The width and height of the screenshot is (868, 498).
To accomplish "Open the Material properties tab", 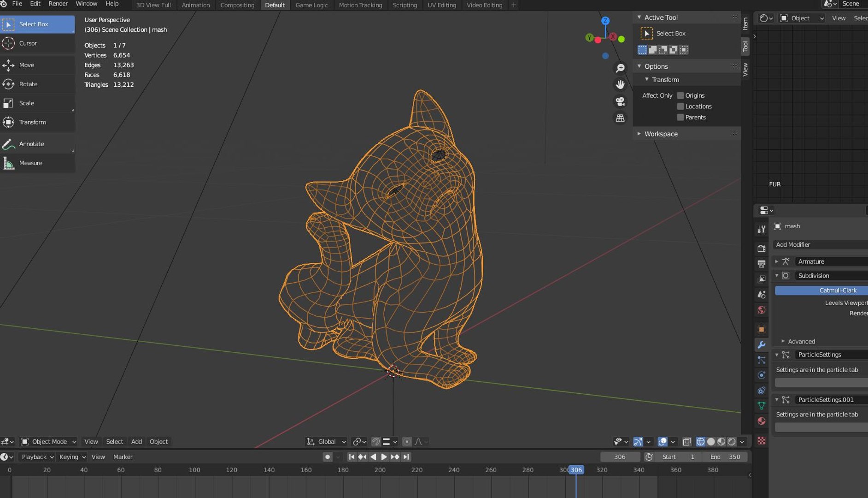I will tap(761, 421).
